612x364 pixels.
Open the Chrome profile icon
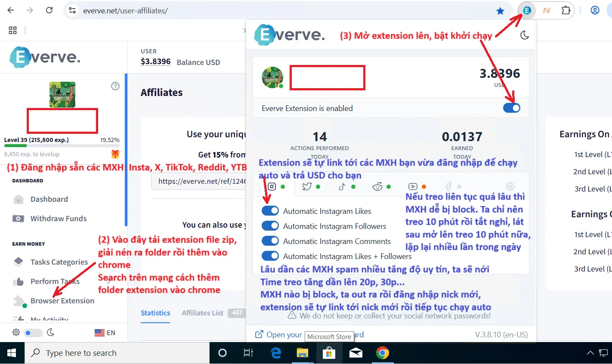click(x=595, y=10)
